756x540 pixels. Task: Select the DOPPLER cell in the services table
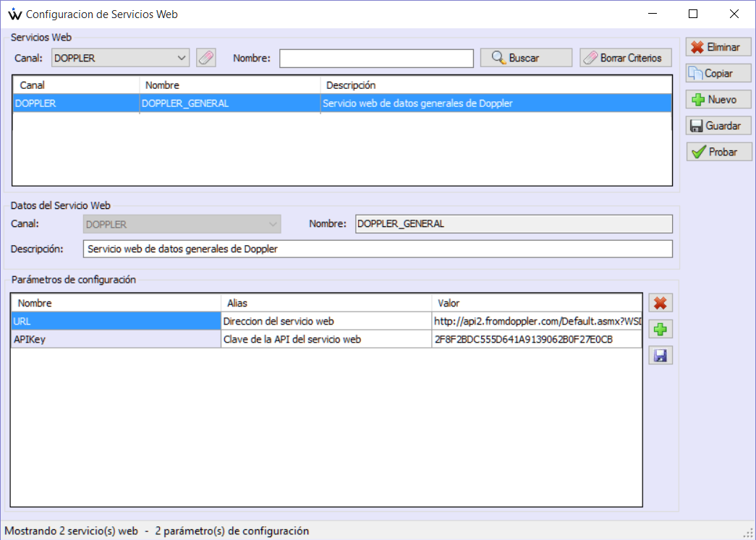click(x=76, y=103)
